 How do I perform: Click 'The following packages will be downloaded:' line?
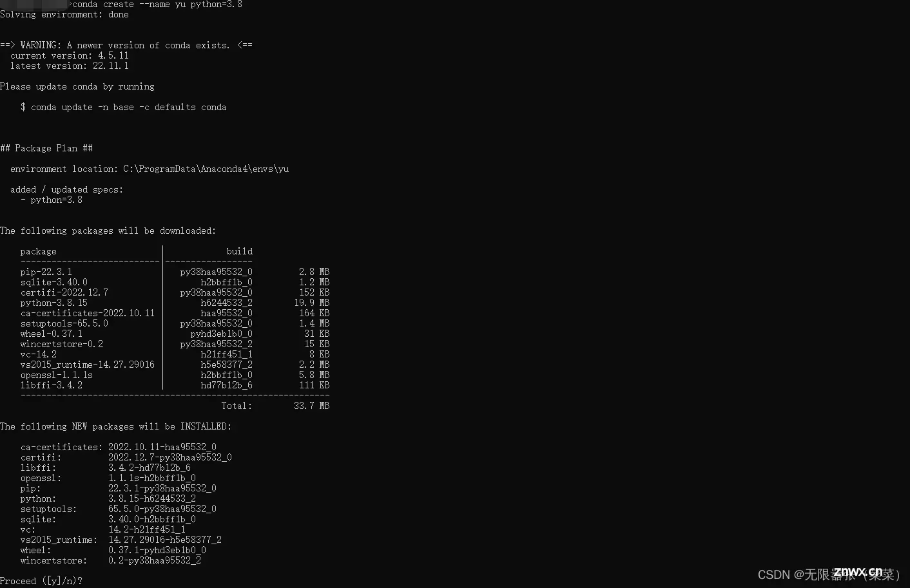point(108,231)
